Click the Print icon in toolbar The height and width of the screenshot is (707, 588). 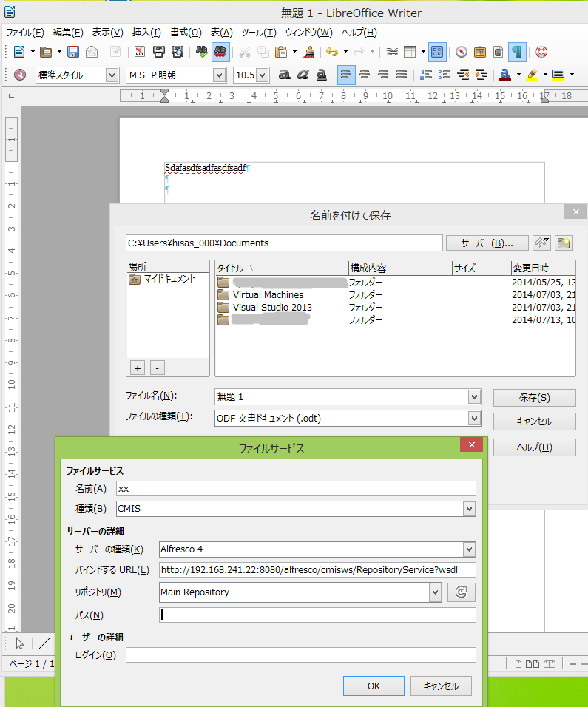(159, 52)
